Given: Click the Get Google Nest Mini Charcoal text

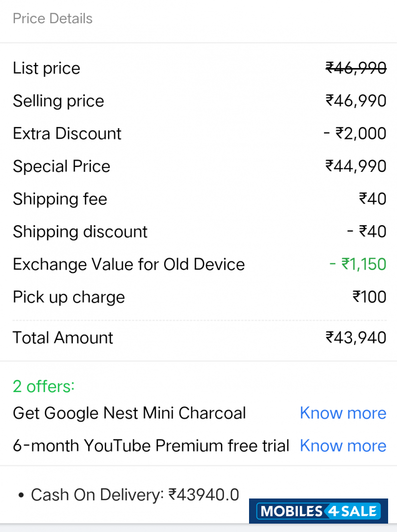Looking at the screenshot, I should point(129,413).
